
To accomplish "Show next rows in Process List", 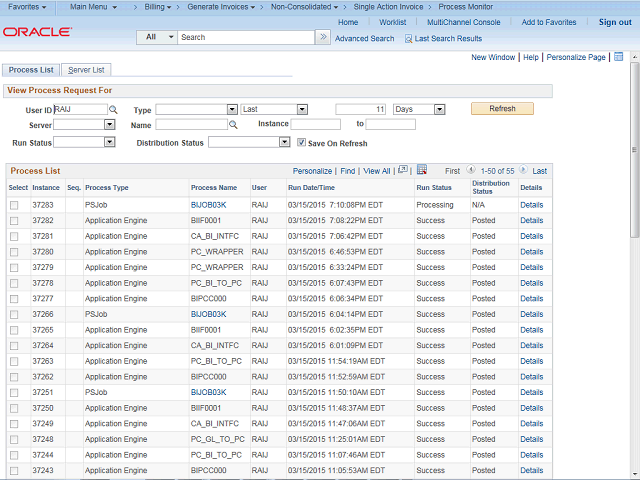I will 525,171.
